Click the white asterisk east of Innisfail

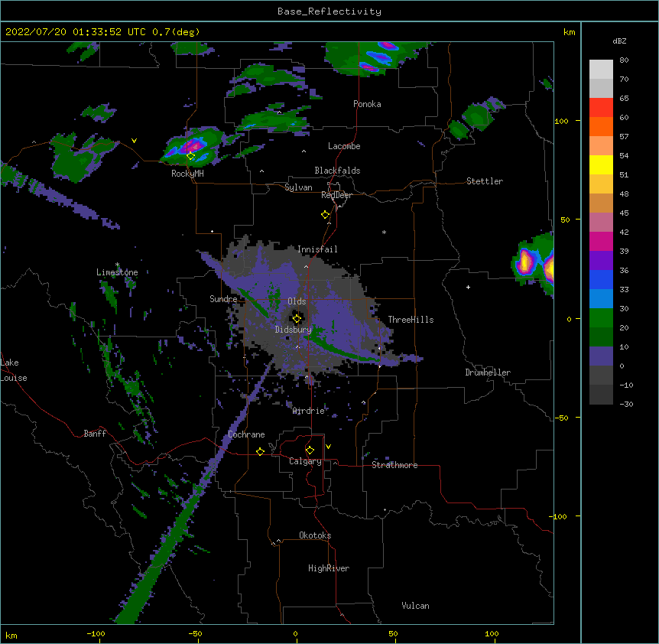[384, 233]
